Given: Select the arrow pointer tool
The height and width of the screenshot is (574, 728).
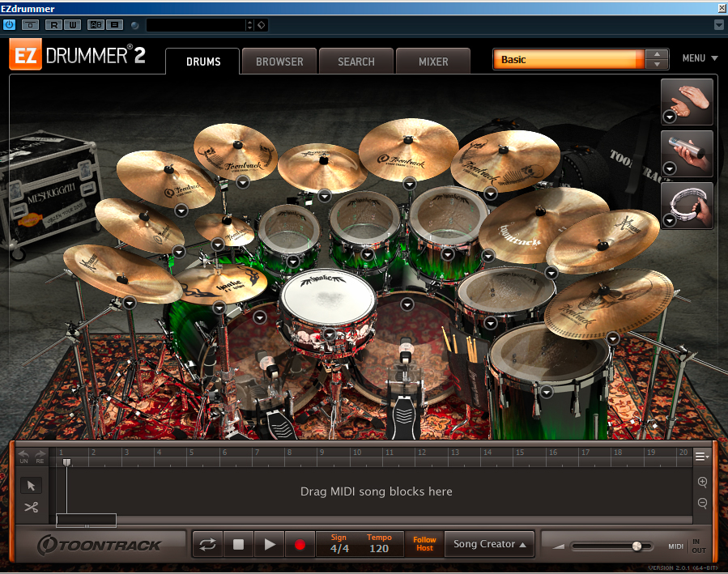Looking at the screenshot, I should click(x=31, y=486).
